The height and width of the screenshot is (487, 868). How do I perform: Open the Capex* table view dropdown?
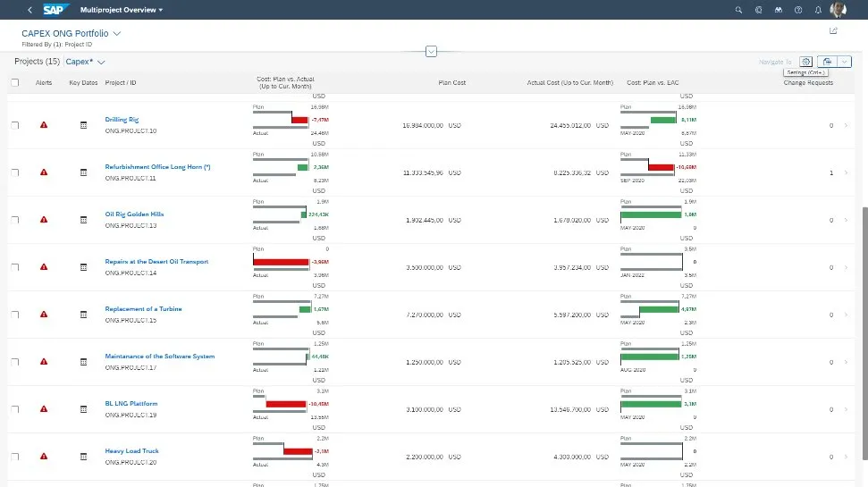(101, 63)
